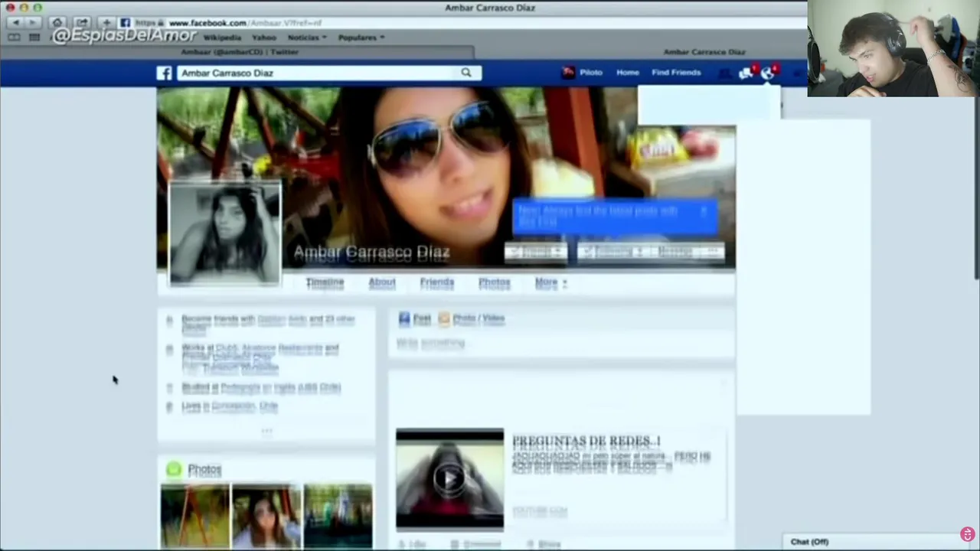This screenshot has height=551, width=980.
Task: Click the Message button on cover
Action: pos(675,252)
